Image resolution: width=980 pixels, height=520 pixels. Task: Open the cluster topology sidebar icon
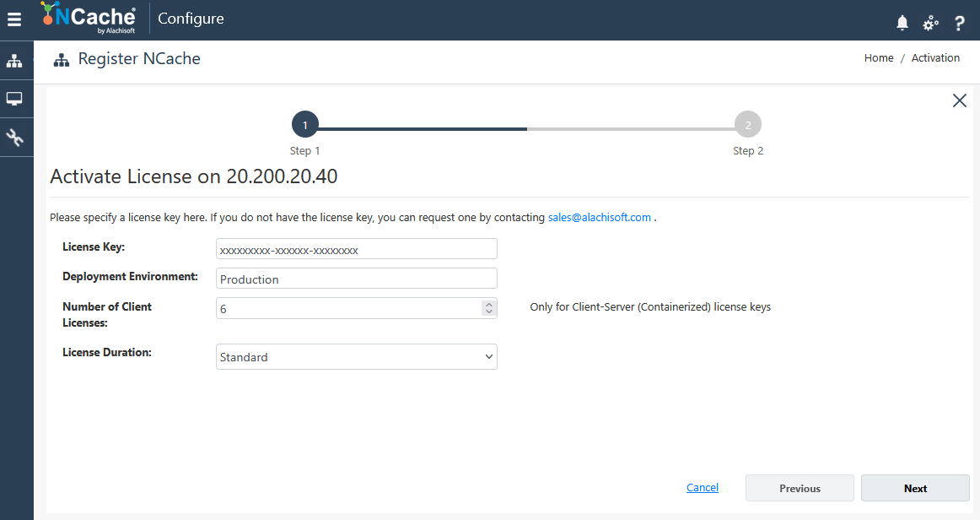point(14,61)
